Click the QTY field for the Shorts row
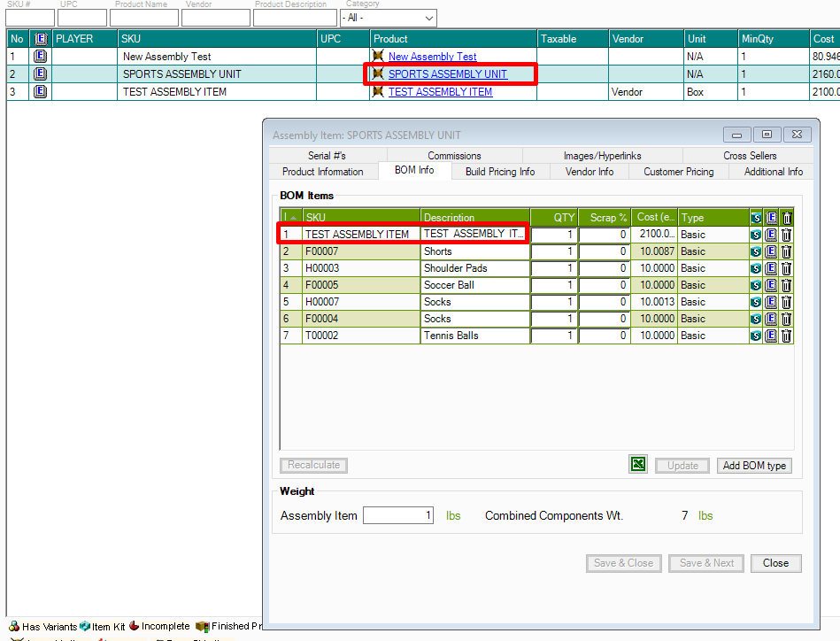 [x=554, y=251]
